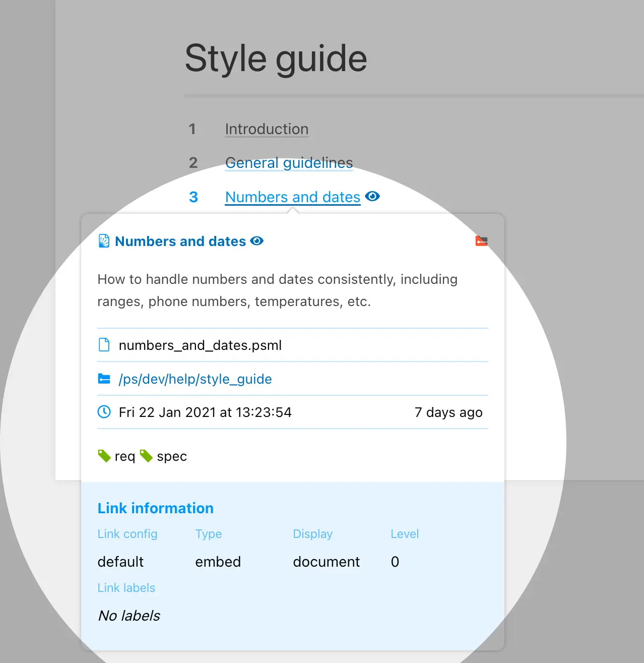Select the document display value
The image size is (644, 663).
tap(327, 562)
